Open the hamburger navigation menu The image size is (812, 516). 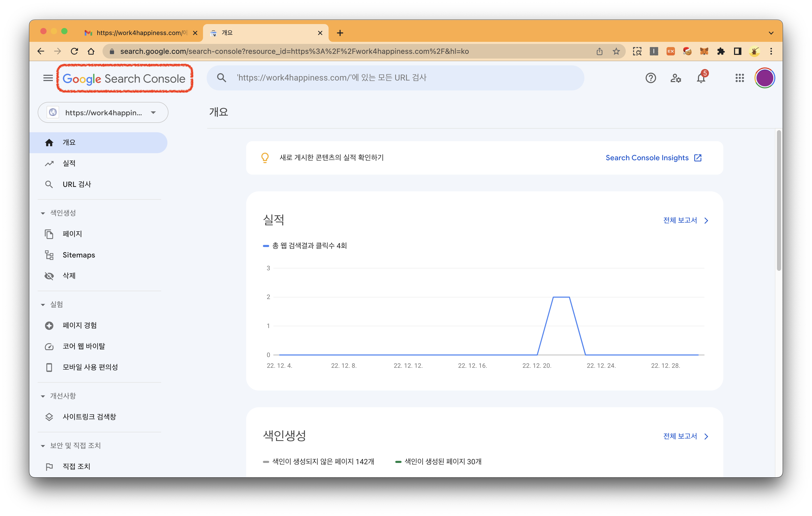(x=48, y=78)
